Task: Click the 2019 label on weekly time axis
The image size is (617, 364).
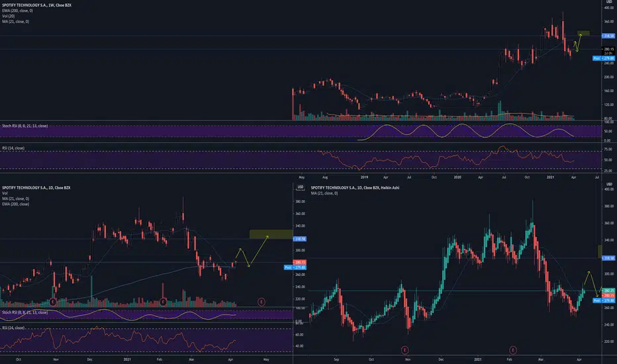Action: (x=364, y=177)
